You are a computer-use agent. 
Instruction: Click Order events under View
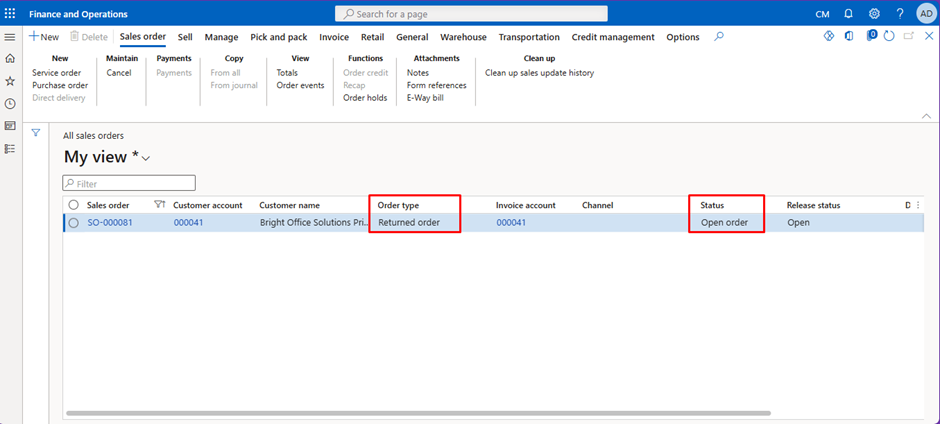tap(300, 85)
